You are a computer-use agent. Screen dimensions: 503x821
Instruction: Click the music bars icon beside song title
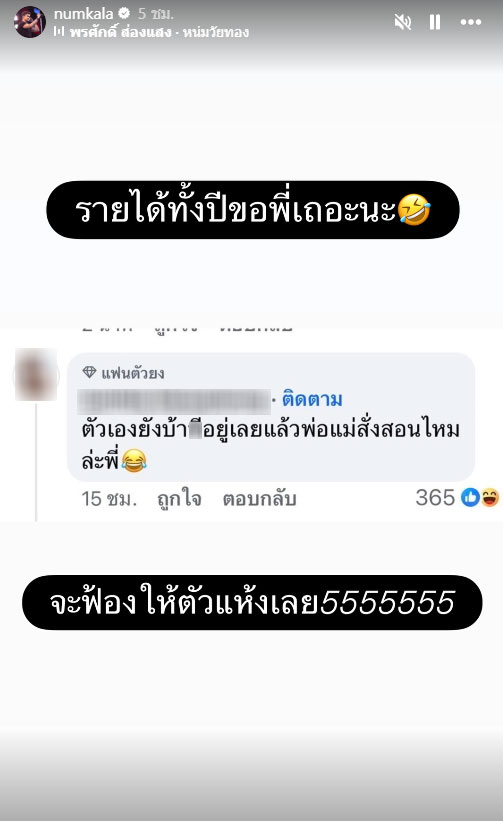tap(59, 32)
